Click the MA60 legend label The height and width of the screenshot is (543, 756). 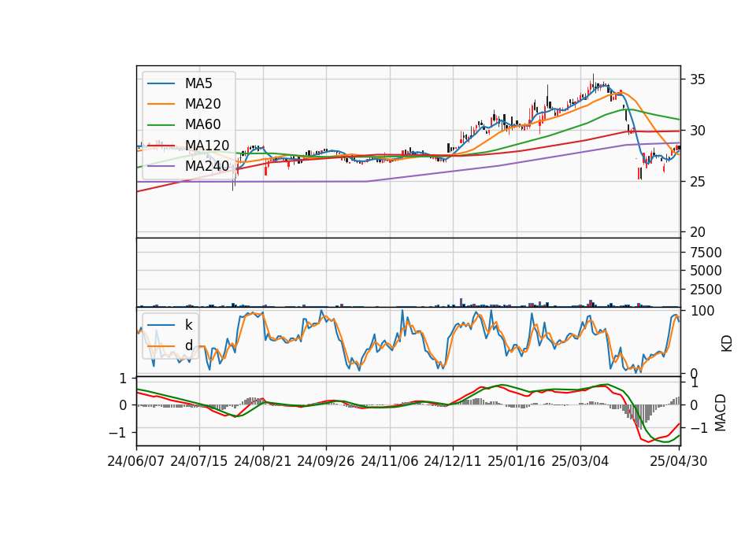pos(202,124)
